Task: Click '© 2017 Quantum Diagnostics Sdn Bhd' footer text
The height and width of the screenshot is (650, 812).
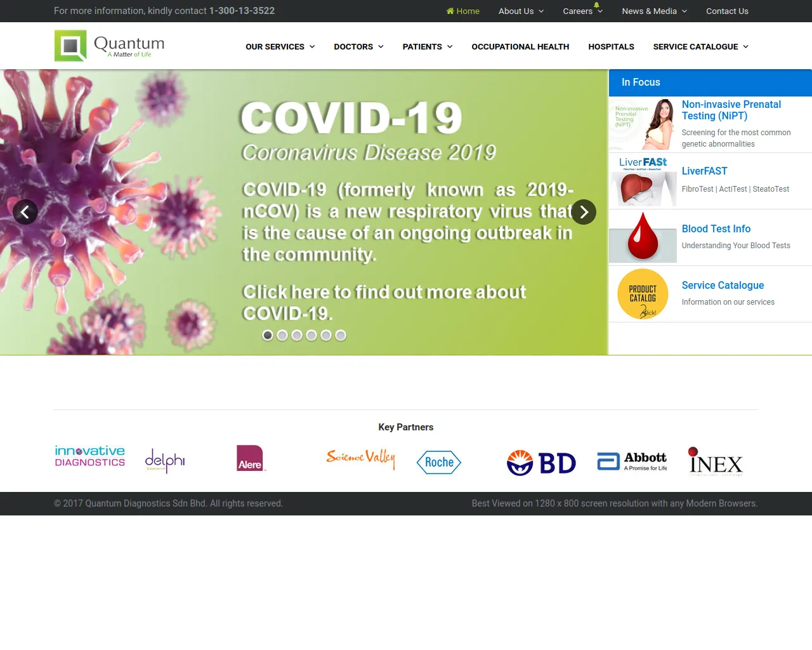Action: click(168, 503)
